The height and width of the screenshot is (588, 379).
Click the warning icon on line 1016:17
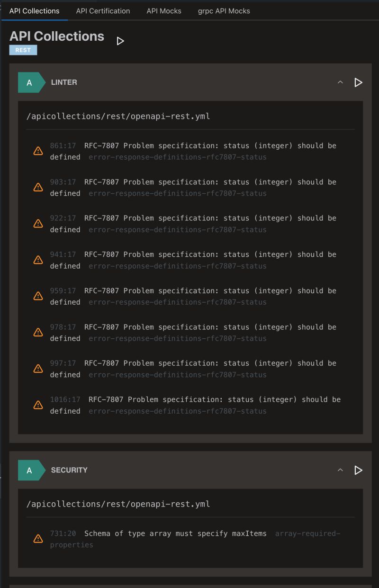pyautogui.click(x=38, y=405)
